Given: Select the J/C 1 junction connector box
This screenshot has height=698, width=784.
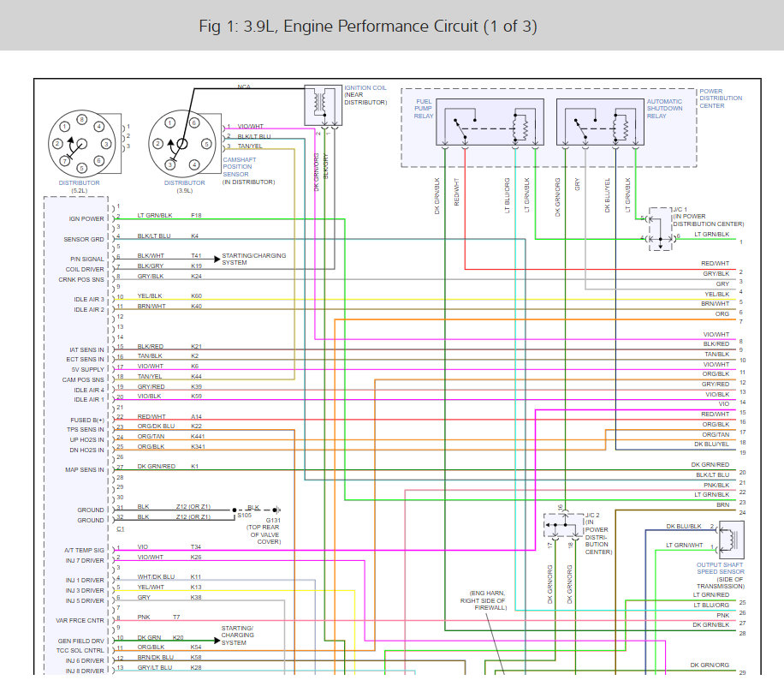Looking at the screenshot, I should click(x=660, y=229).
